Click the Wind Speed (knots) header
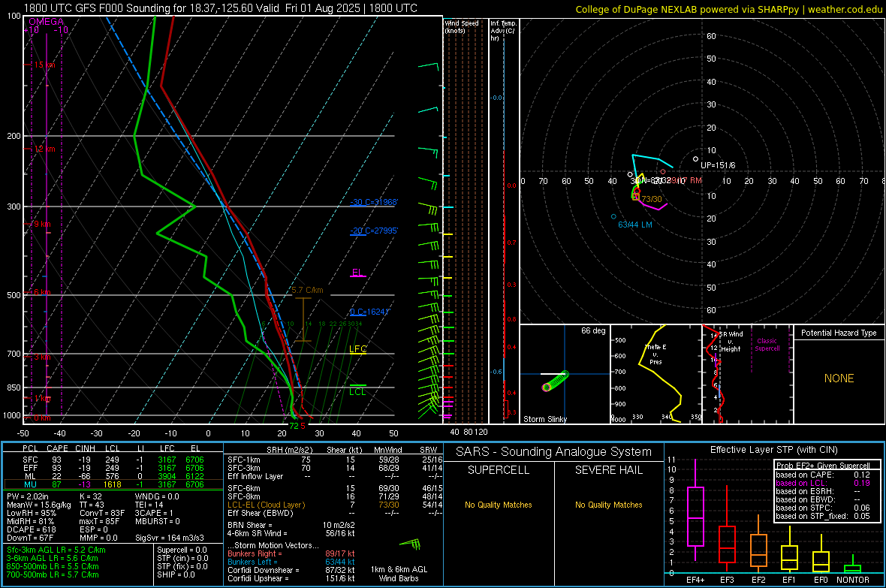This screenshot has height=588, width=886. pyautogui.click(x=461, y=26)
